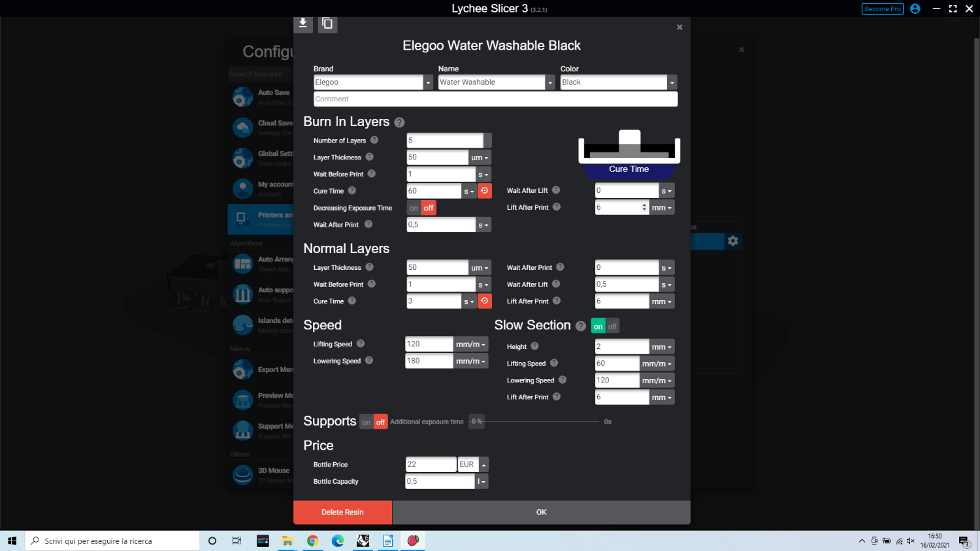
Task: Expand the resin Name dropdown
Action: 550,82
